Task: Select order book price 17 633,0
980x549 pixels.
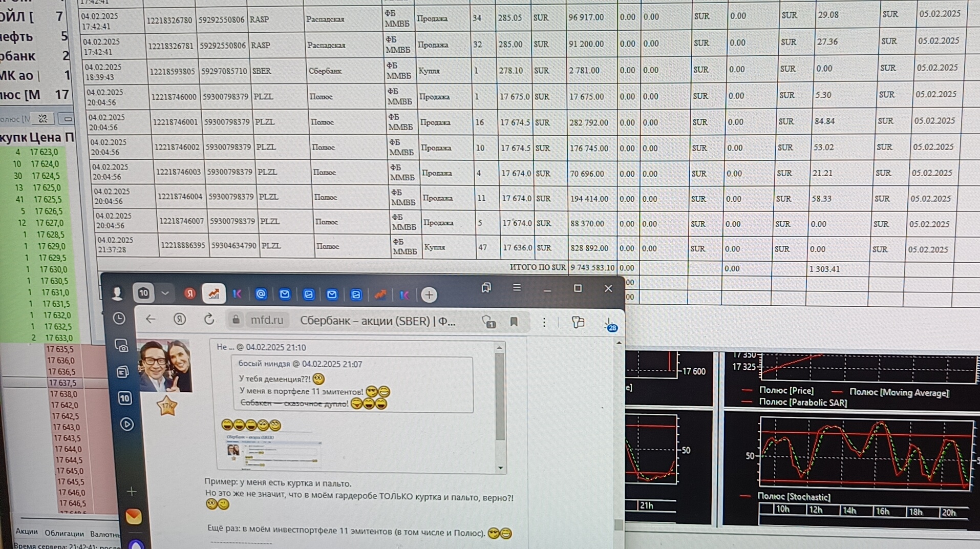Action: coord(59,338)
